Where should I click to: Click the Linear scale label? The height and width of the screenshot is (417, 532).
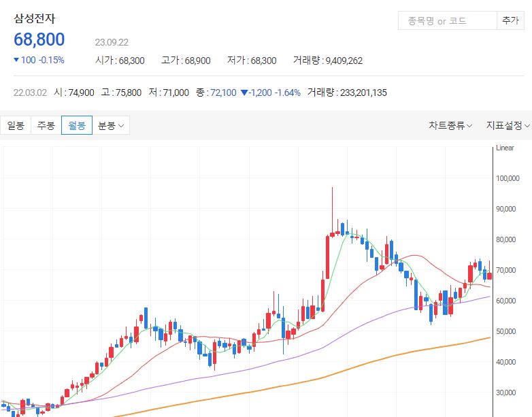point(505,148)
